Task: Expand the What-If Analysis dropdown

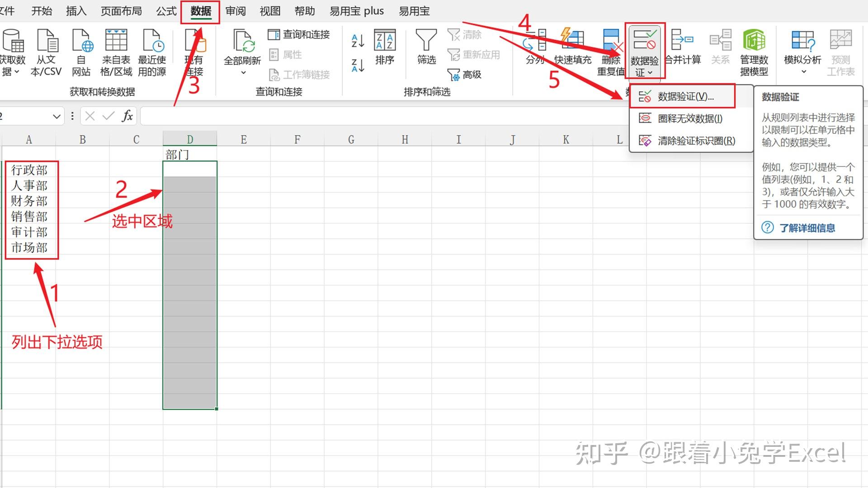Action: click(x=803, y=71)
